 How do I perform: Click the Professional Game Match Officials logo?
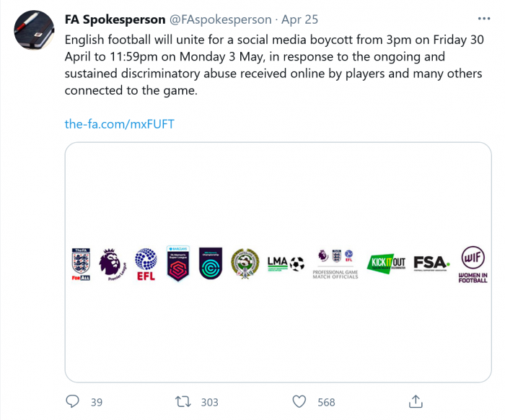[x=335, y=263]
